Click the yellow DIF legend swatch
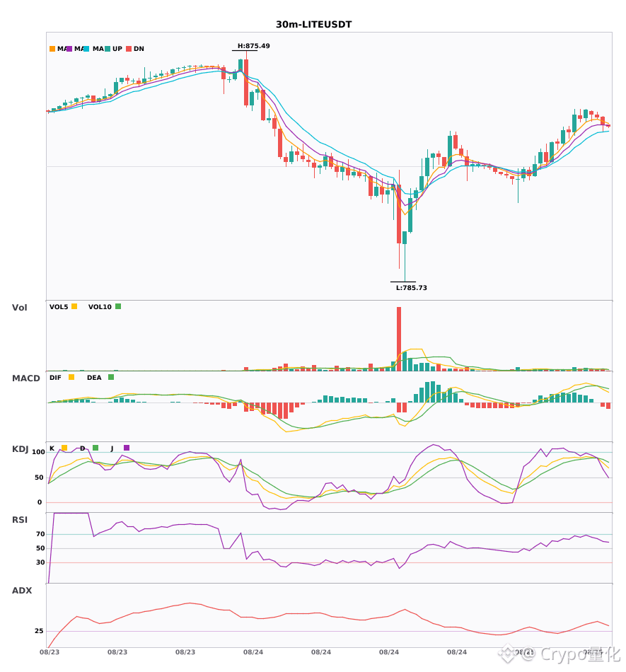The height and width of the screenshot is (672, 626). coord(71,377)
